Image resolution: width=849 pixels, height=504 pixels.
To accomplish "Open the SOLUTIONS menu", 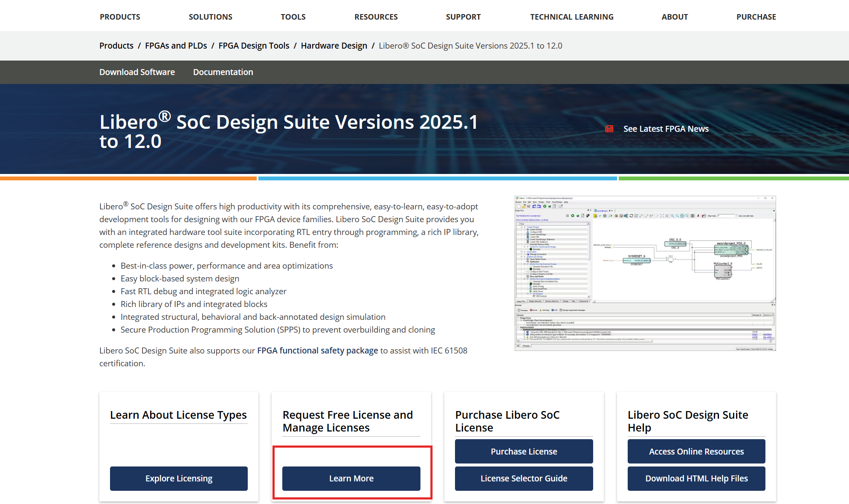I will click(210, 17).
